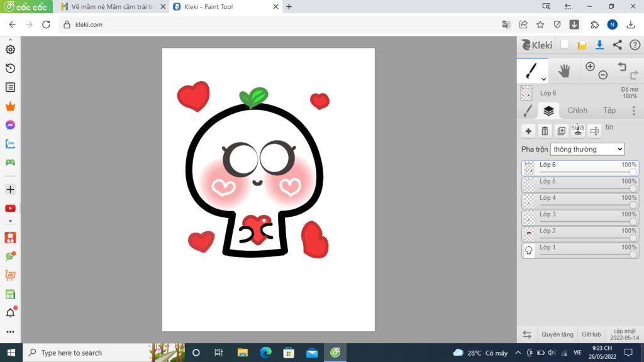Redo the last undone action
Image resolution: width=644 pixels, height=362 pixels.
(x=634, y=75)
